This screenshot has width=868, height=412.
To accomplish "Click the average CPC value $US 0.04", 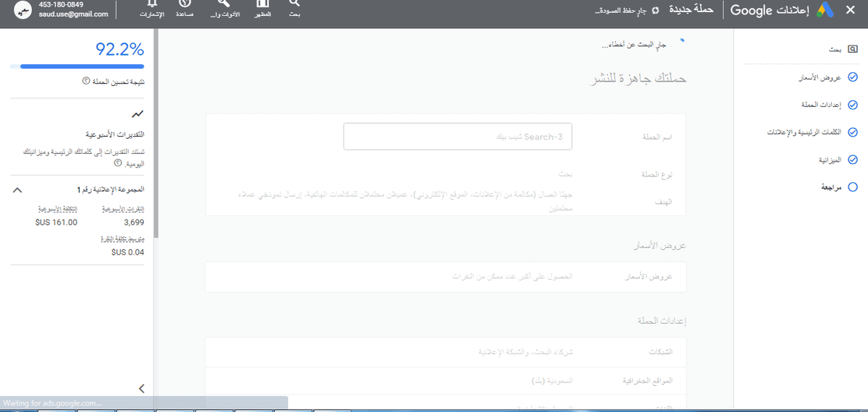I will pos(127,252).
